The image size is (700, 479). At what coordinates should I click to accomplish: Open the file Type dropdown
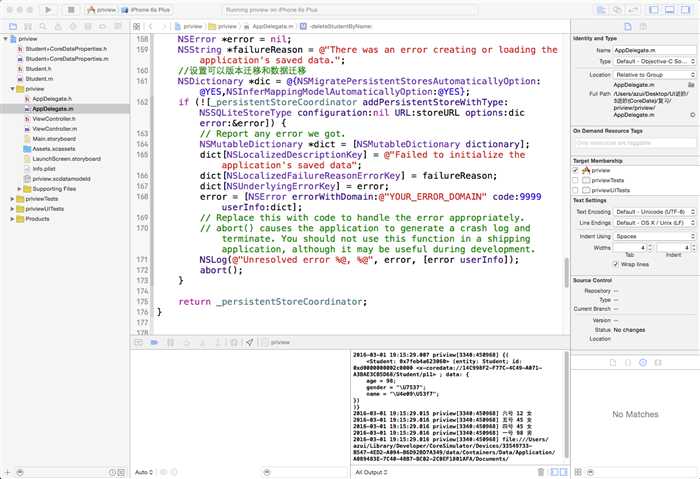point(654,61)
